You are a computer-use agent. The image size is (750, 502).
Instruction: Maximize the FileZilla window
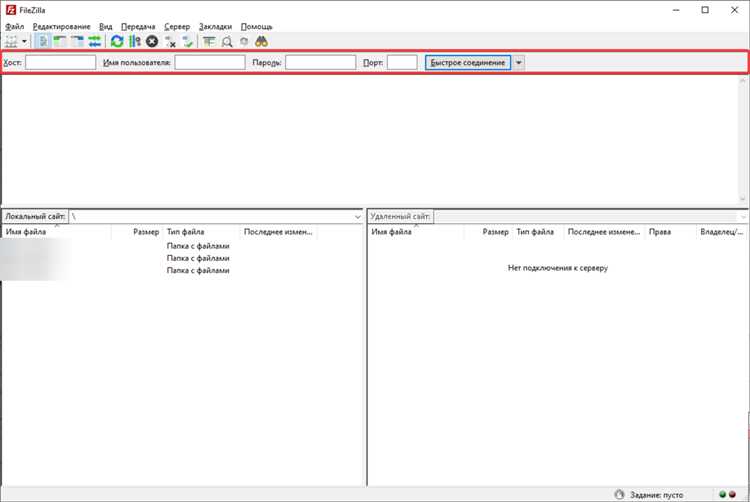pyautogui.click(x=705, y=10)
